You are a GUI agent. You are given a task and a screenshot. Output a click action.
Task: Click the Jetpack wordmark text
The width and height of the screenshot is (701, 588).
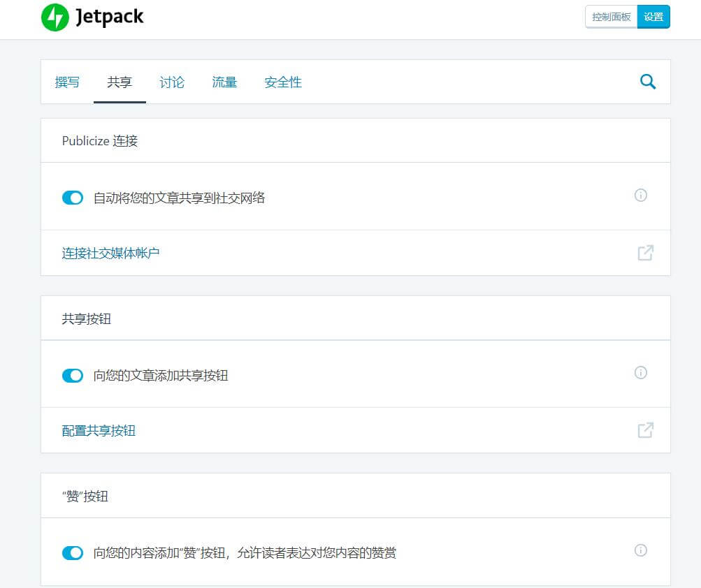110,17
